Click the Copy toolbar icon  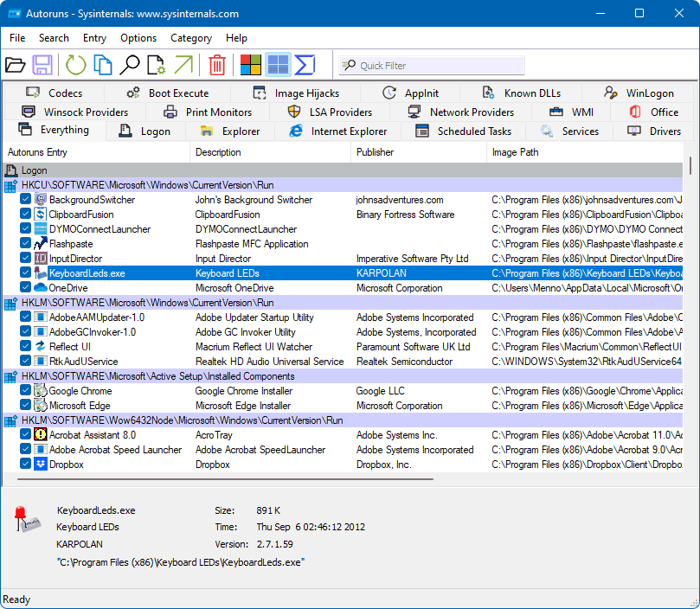pos(103,65)
